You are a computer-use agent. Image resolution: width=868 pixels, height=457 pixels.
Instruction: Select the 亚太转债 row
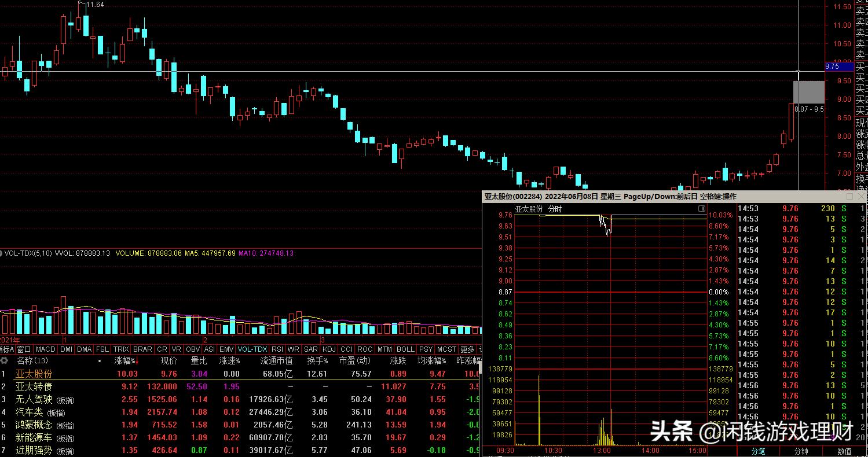point(34,386)
